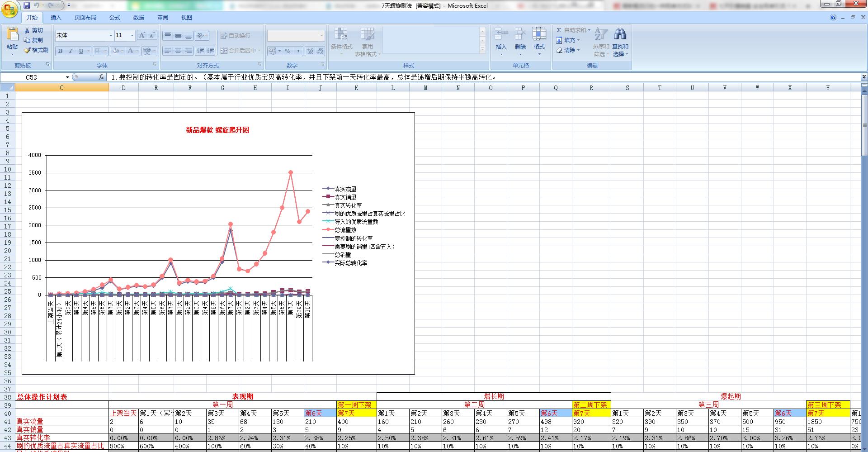The height and width of the screenshot is (452, 868).
Task: Open Find and Select 查找和选择
Action: [620, 41]
